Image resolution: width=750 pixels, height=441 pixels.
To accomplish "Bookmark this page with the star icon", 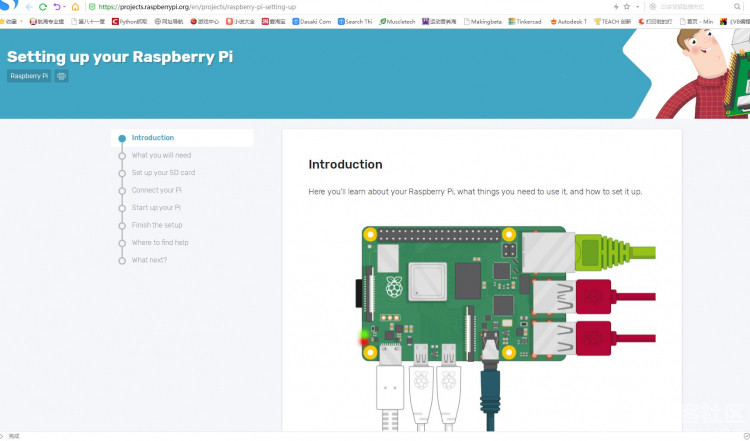I will point(627,7).
